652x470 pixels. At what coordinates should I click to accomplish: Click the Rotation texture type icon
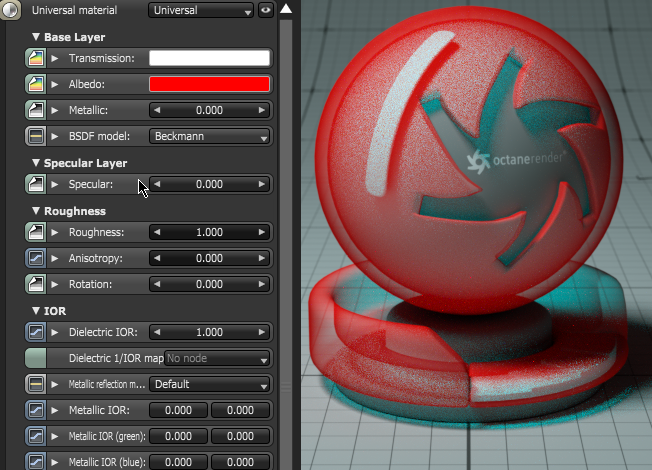[36, 284]
